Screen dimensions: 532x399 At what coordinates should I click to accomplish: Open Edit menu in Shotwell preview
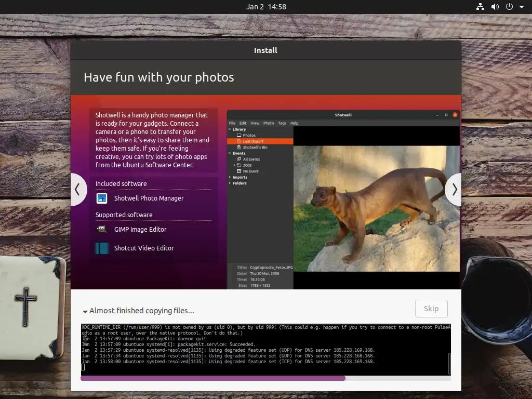point(243,123)
